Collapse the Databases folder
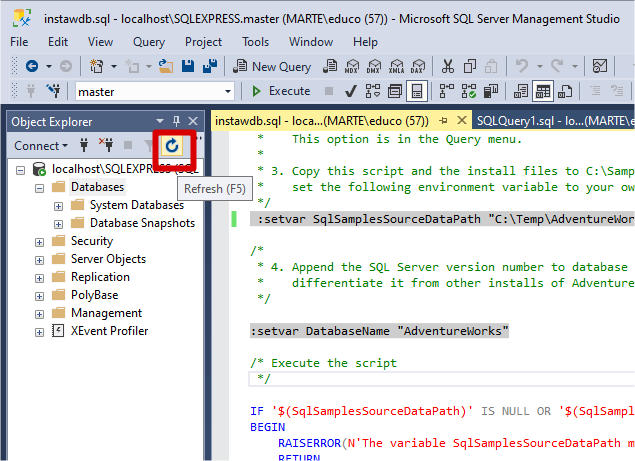 click(39, 188)
